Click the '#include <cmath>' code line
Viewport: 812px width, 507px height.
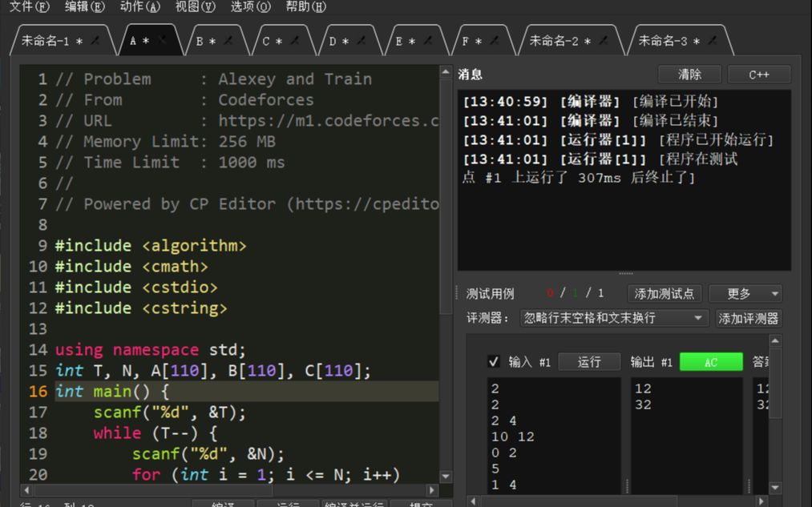(x=131, y=266)
